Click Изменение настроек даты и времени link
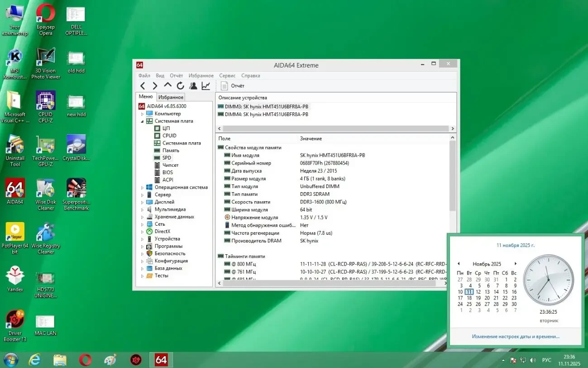 pos(515,336)
